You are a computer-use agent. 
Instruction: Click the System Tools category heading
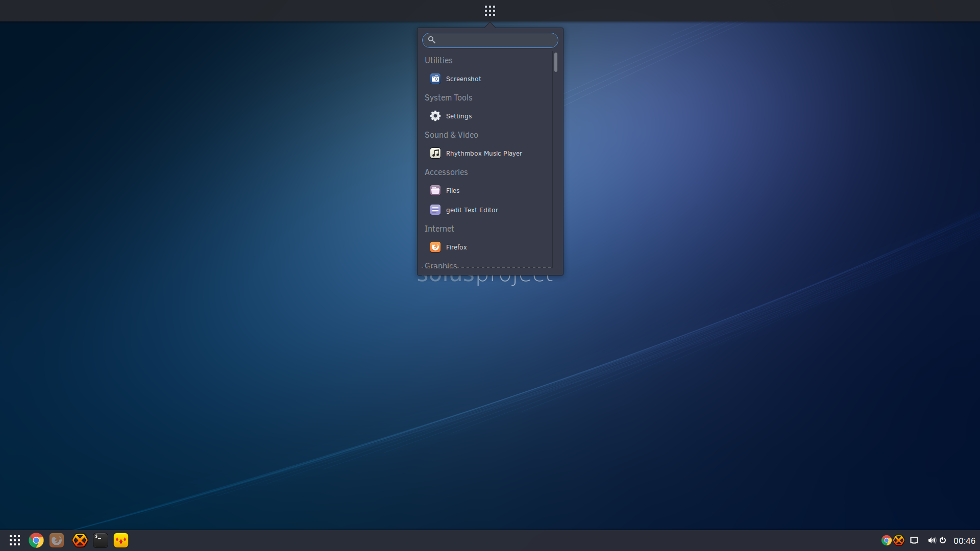coord(448,97)
